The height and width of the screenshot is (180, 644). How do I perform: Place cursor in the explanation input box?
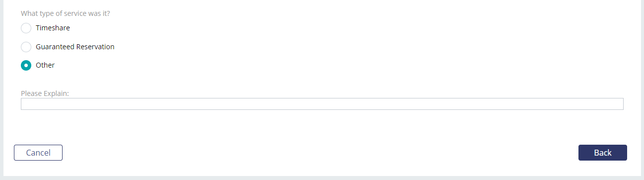click(x=322, y=104)
